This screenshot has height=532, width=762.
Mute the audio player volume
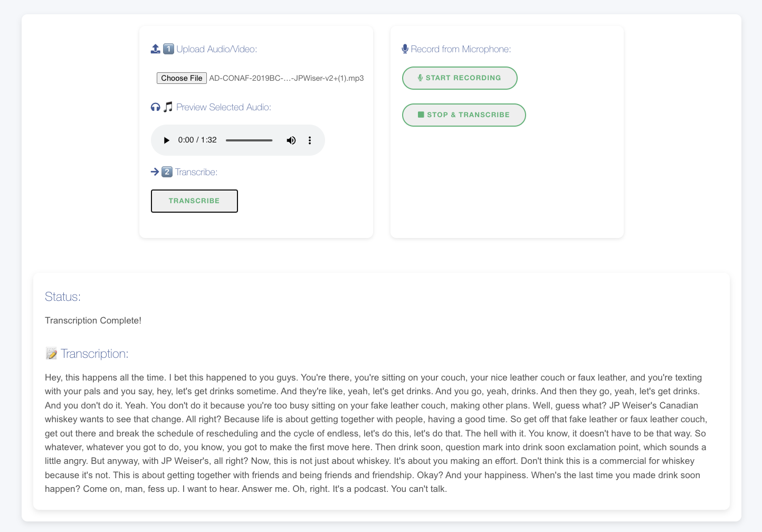point(291,140)
